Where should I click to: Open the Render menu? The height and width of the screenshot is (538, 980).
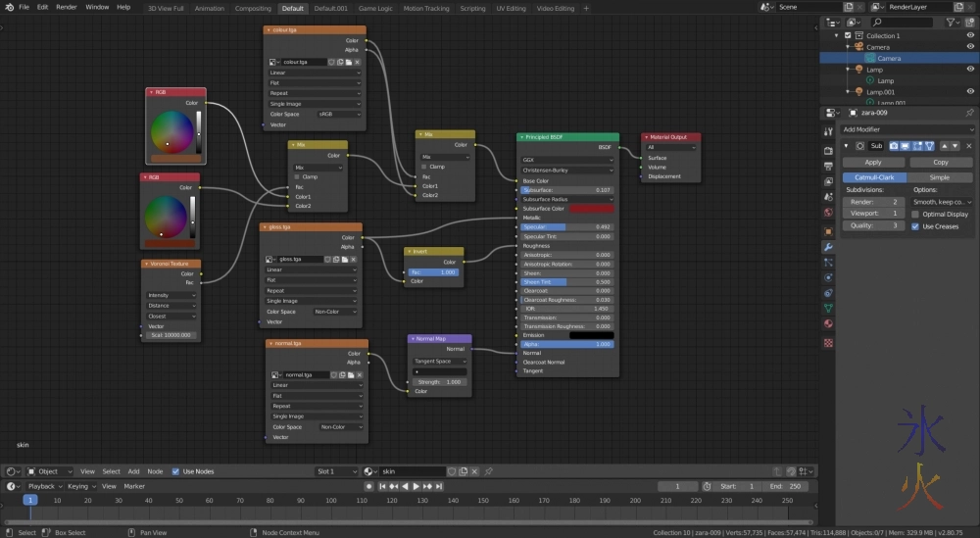click(67, 7)
